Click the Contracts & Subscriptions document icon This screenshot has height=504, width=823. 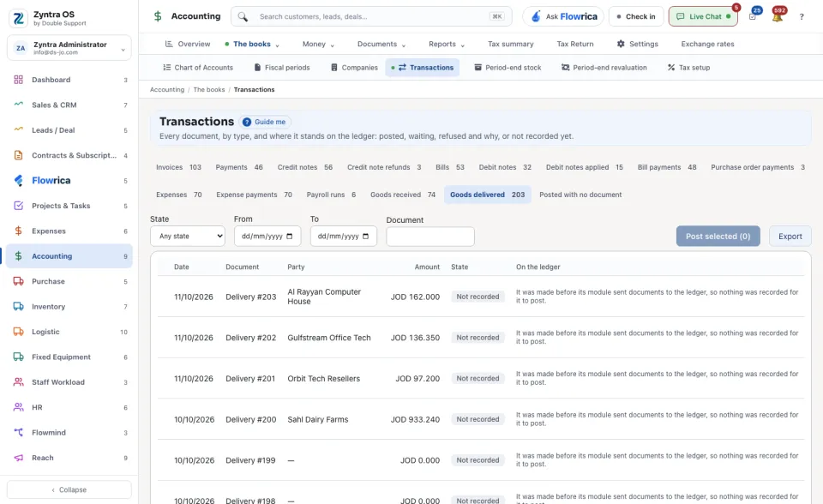click(18, 155)
